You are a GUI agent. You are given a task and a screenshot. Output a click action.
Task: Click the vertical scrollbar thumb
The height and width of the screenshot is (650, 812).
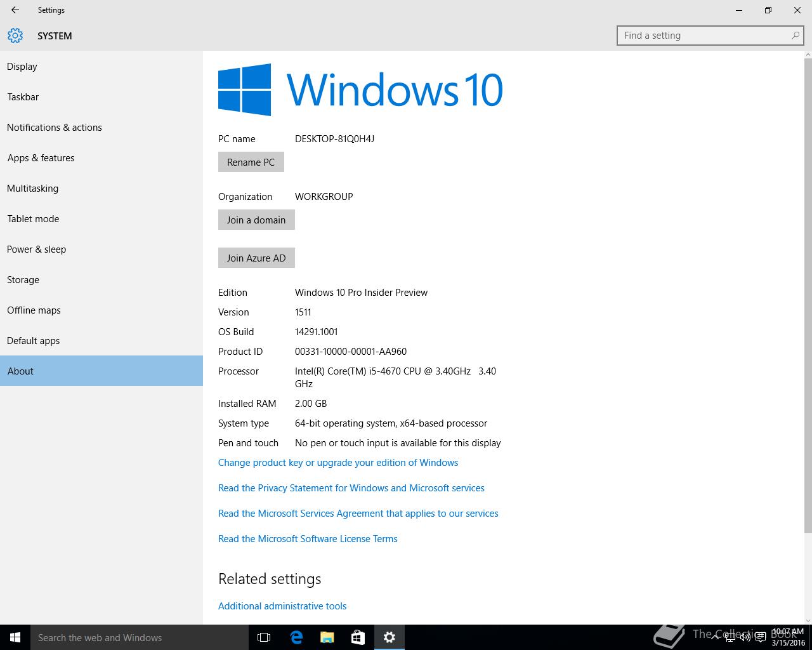(808, 296)
